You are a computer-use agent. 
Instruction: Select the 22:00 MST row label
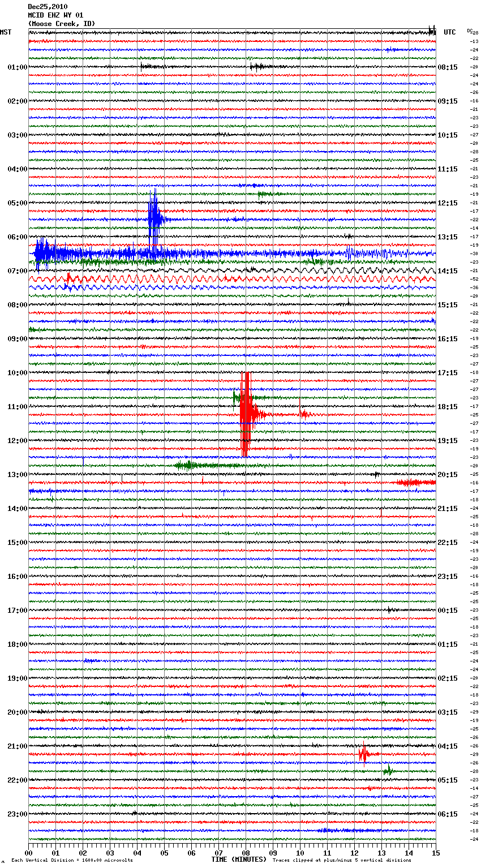(x=18, y=780)
